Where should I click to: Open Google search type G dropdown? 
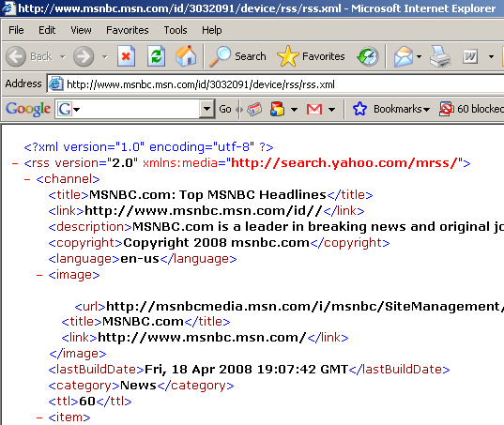pos(77,110)
